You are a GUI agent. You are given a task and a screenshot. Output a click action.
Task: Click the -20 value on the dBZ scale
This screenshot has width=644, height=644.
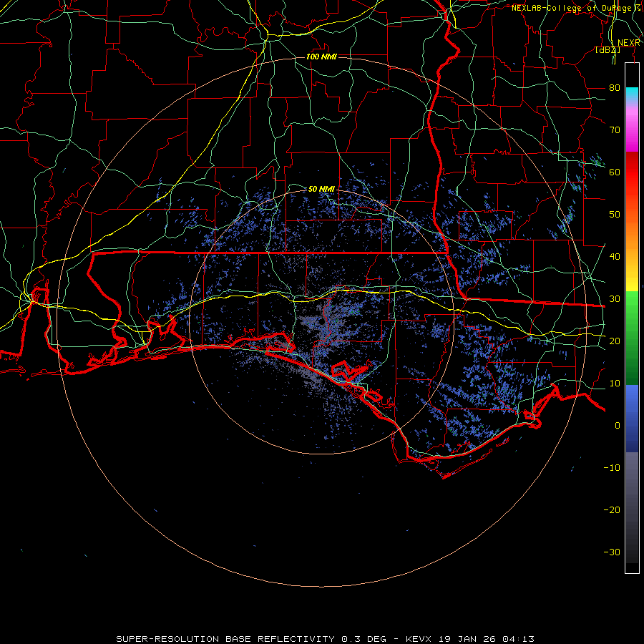point(612,509)
